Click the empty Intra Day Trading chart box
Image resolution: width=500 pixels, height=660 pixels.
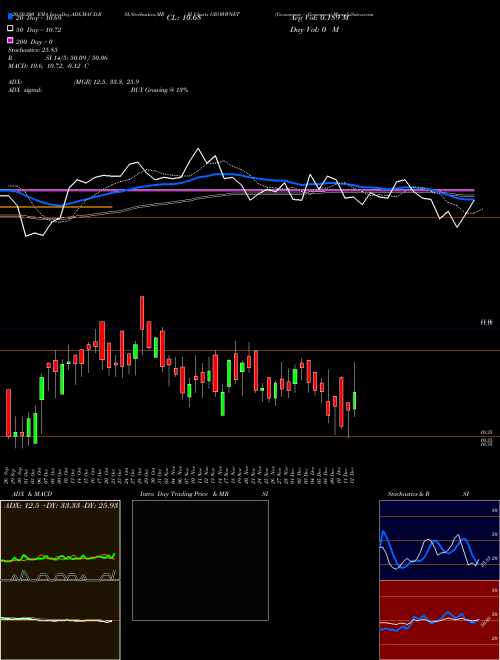200,560
